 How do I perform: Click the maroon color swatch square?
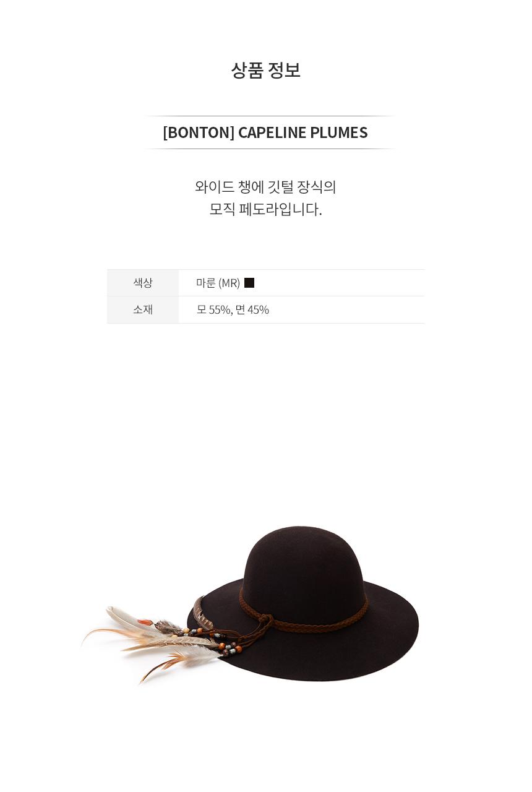click(x=249, y=283)
